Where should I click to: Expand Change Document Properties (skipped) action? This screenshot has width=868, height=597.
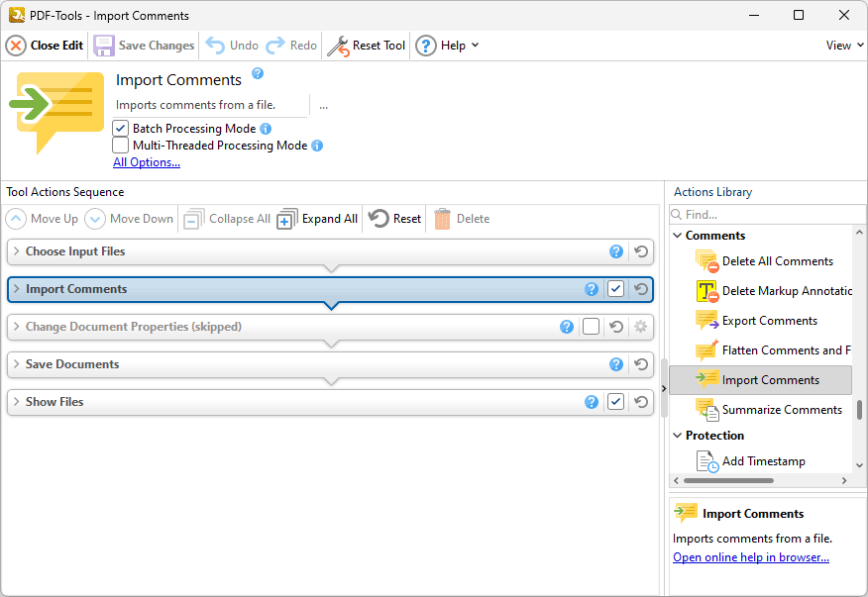tap(17, 327)
